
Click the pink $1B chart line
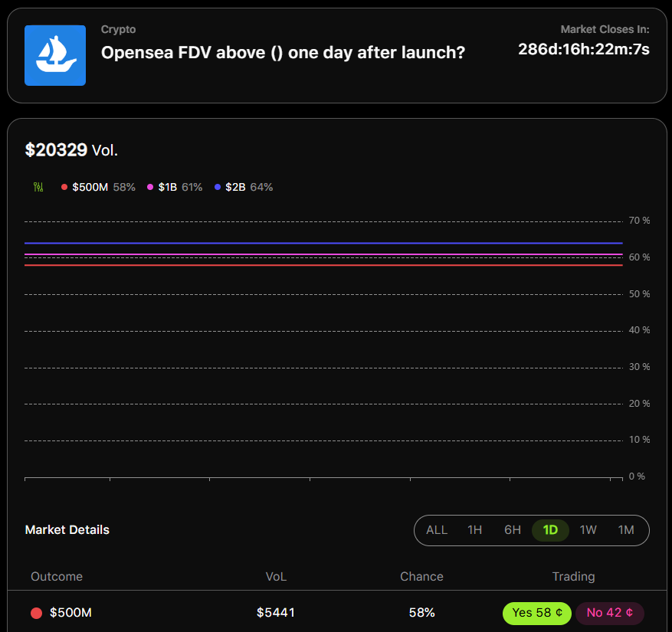[323, 254]
